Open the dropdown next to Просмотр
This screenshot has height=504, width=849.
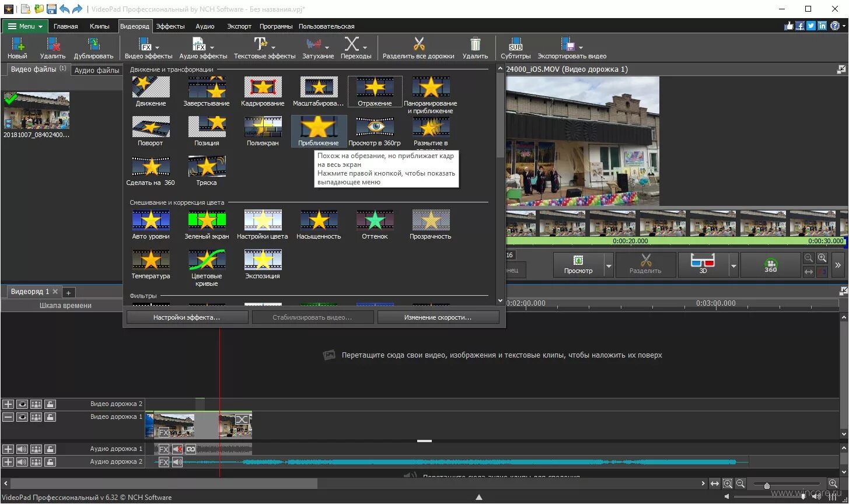point(609,265)
